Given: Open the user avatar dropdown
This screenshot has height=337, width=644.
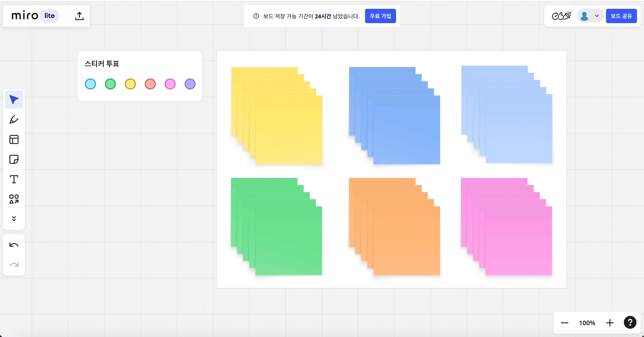Looking at the screenshot, I should [x=590, y=16].
